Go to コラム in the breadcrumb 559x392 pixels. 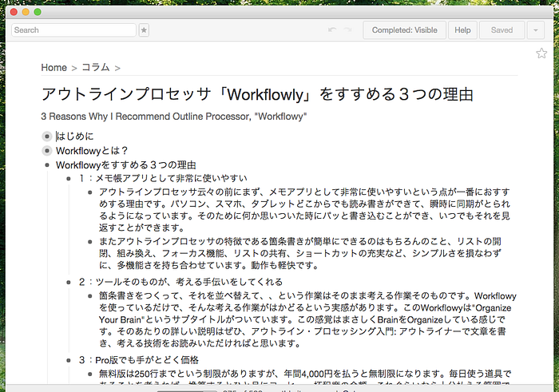[96, 67]
